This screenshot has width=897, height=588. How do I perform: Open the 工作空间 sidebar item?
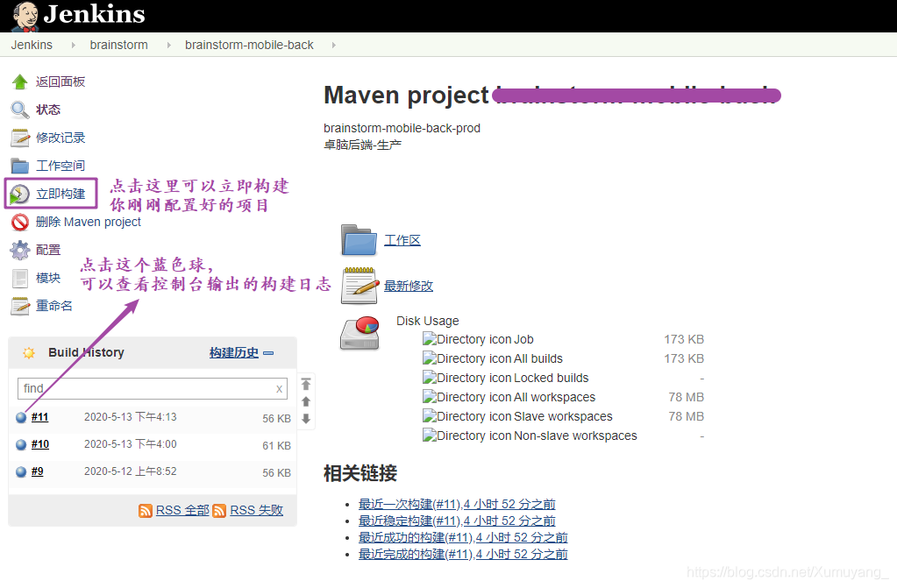(x=61, y=166)
